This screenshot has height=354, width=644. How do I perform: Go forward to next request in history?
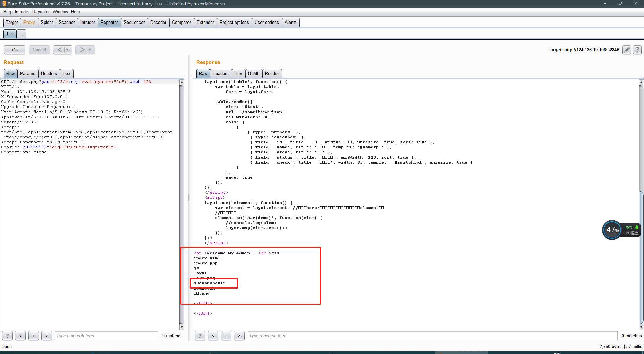pos(82,50)
